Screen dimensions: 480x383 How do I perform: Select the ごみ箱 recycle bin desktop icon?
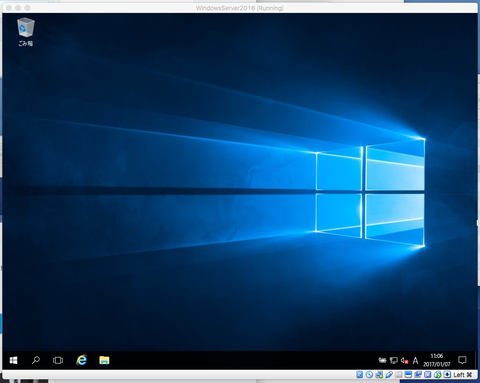pyautogui.click(x=25, y=32)
